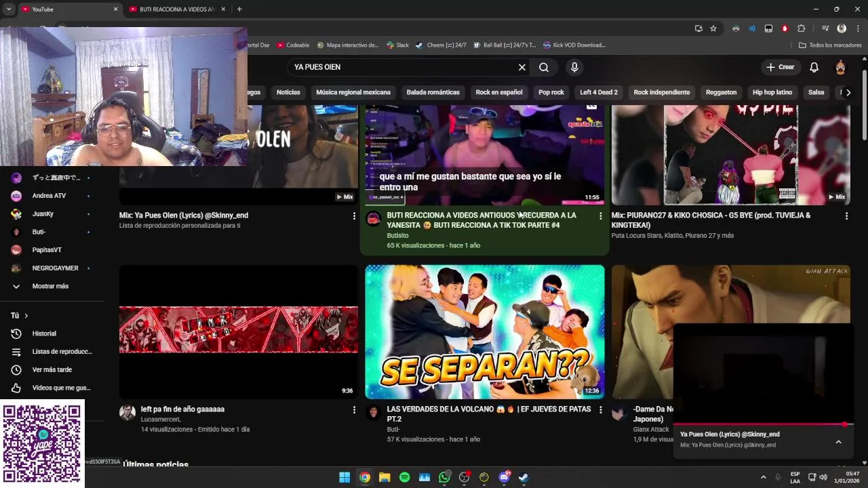868x488 pixels.
Task: Click the magnifier search button
Action: (x=544, y=67)
